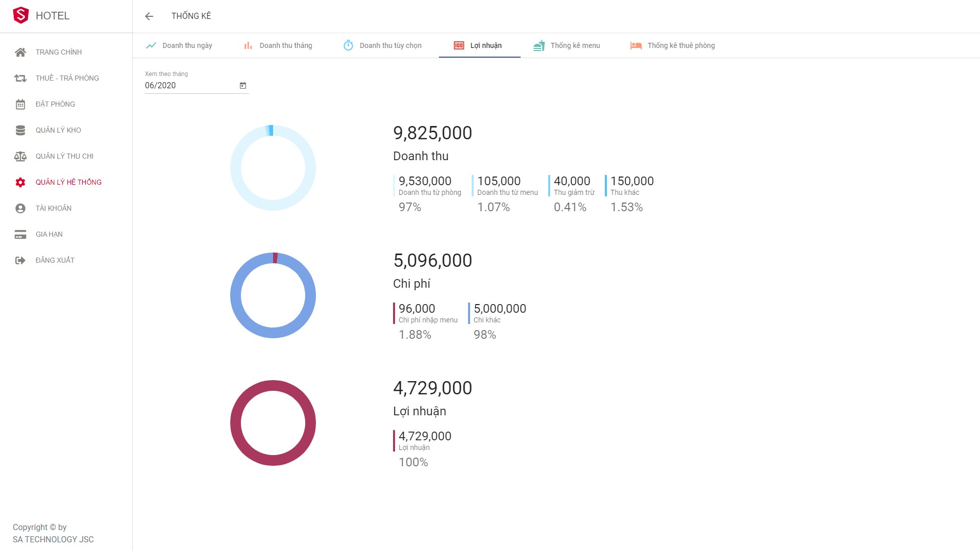980x551 pixels.
Task: Click the Gia hạn sidebar link
Action: (x=49, y=234)
